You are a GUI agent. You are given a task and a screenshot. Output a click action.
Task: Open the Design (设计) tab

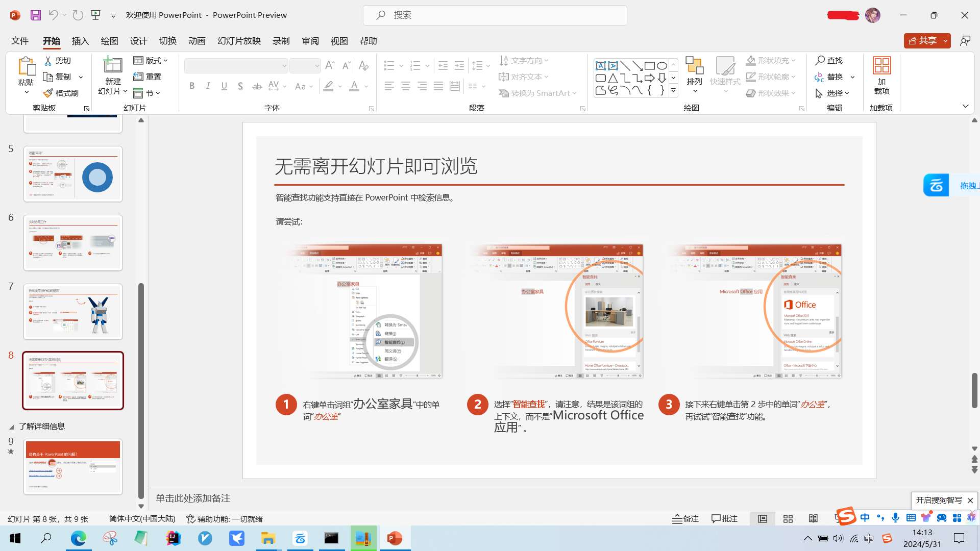coord(138,41)
